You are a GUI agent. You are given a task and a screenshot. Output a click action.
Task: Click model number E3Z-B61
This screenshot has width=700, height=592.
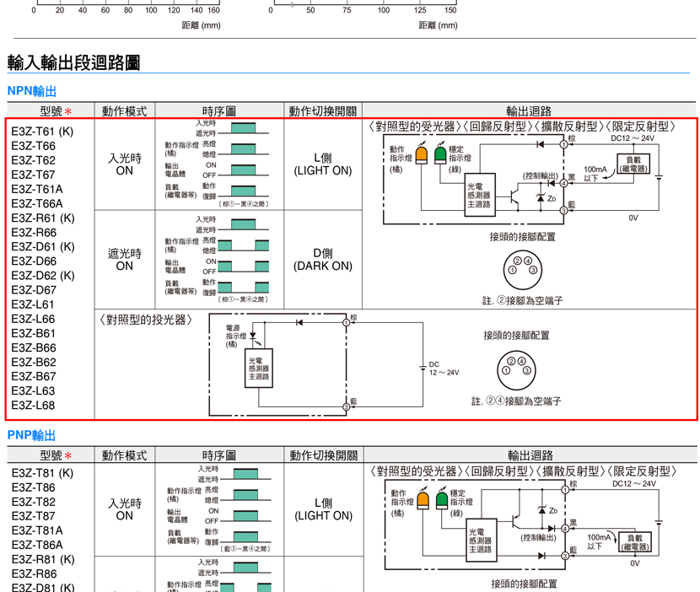pos(34,333)
